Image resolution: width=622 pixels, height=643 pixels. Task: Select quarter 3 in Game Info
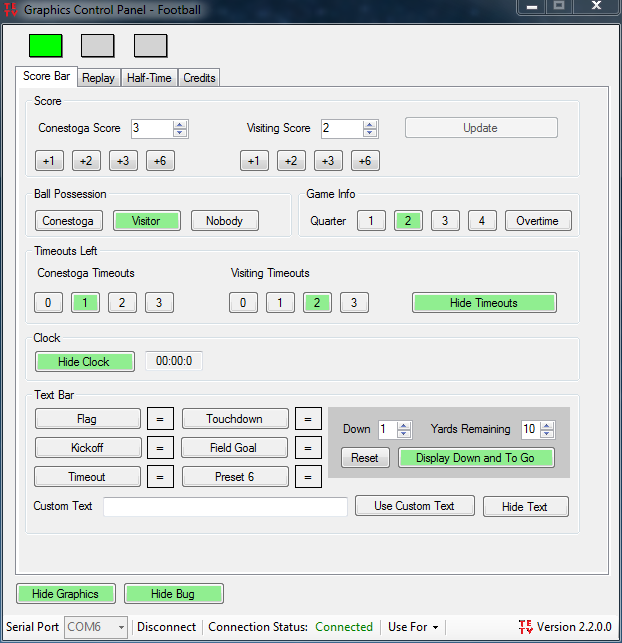(445, 221)
